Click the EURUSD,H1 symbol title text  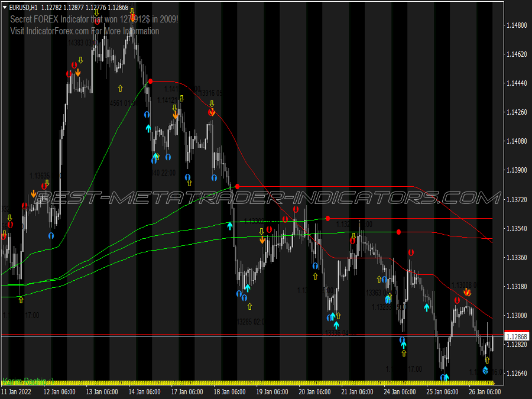click(24, 7)
